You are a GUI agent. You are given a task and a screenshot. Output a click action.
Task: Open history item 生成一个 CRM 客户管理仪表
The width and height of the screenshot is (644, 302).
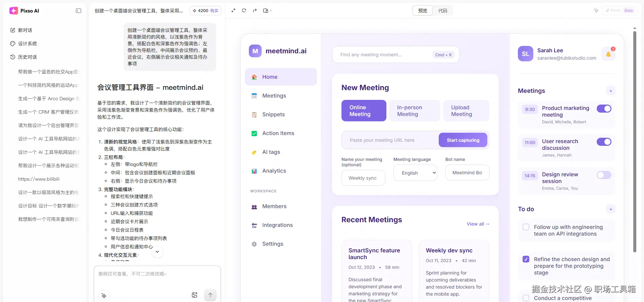[48, 112]
